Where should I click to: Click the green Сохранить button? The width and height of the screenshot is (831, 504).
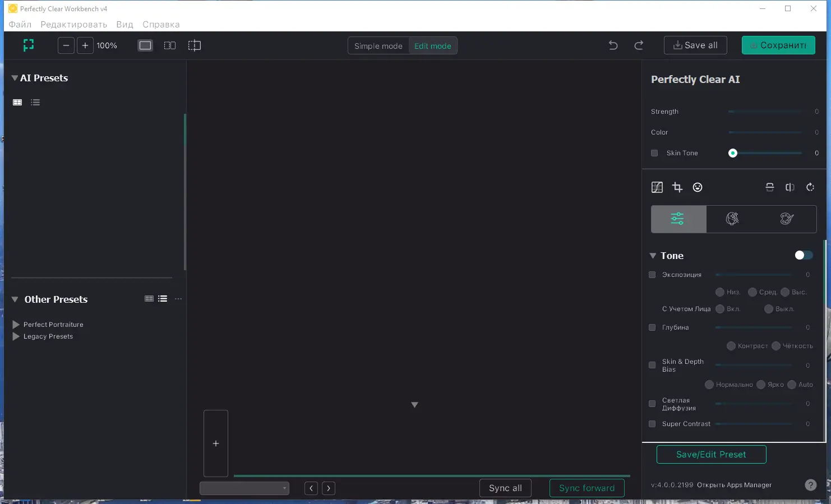(x=778, y=45)
